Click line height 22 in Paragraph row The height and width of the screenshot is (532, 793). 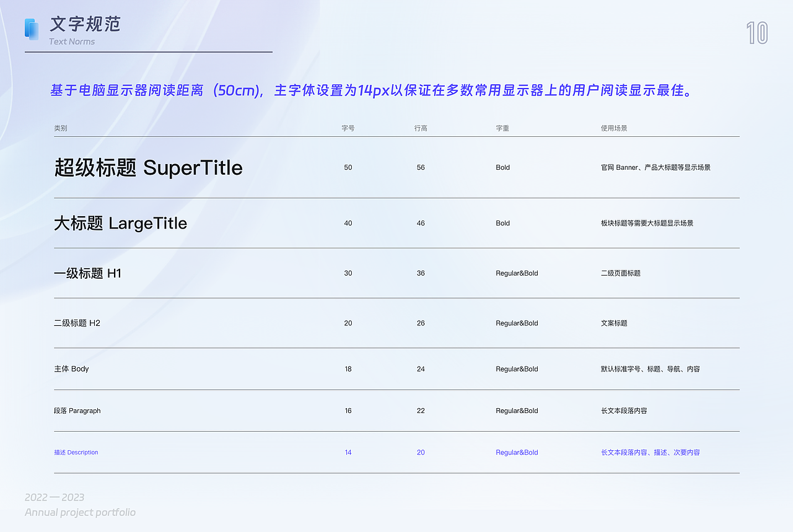pyautogui.click(x=421, y=411)
